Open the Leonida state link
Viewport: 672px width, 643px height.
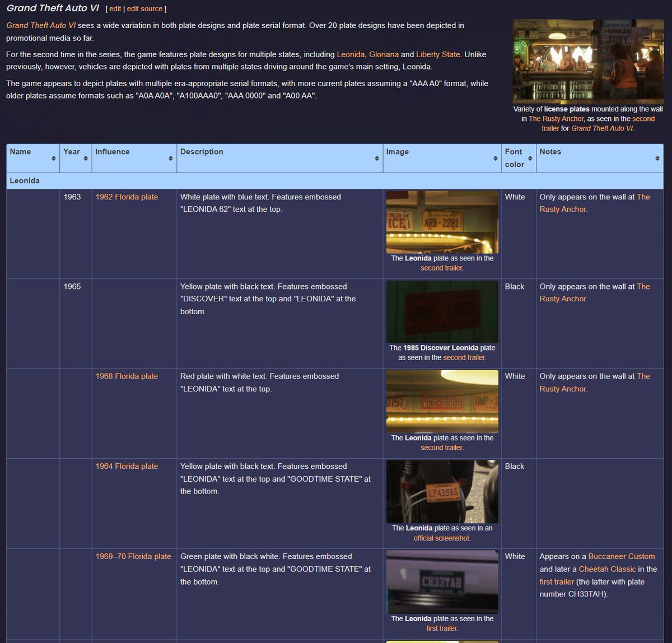[x=351, y=54]
